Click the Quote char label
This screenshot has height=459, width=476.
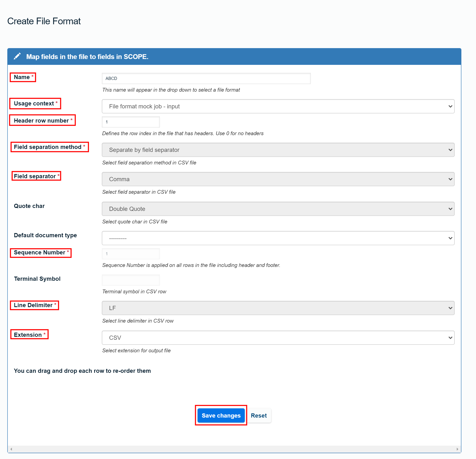coord(29,206)
